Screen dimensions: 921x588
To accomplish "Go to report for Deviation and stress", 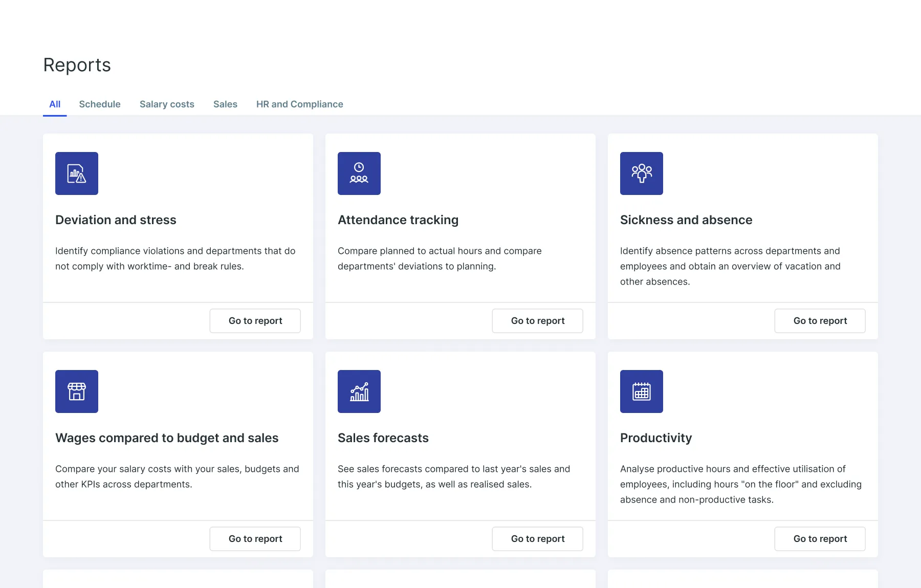I will click(x=255, y=321).
